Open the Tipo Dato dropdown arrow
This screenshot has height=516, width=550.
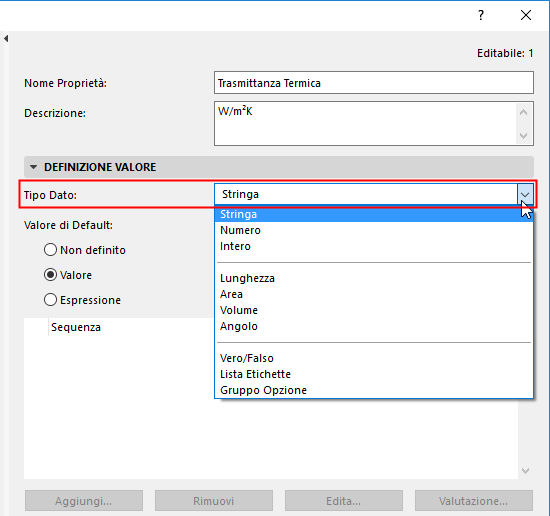(x=525, y=194)
